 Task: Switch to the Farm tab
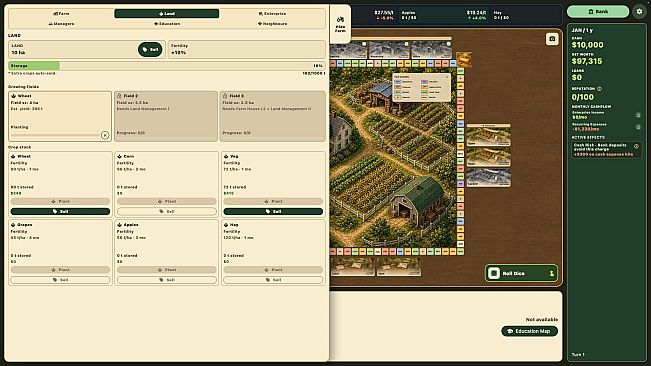[x=61, y=14]
